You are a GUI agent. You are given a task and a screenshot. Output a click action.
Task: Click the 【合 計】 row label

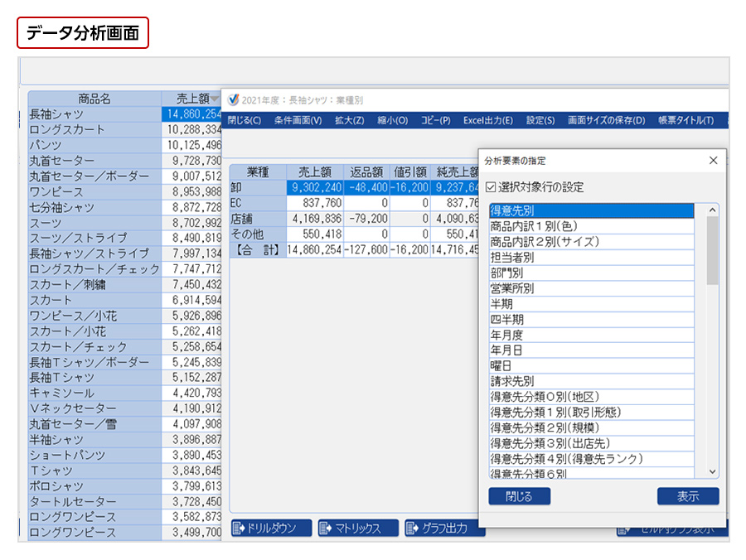point(258,249)
